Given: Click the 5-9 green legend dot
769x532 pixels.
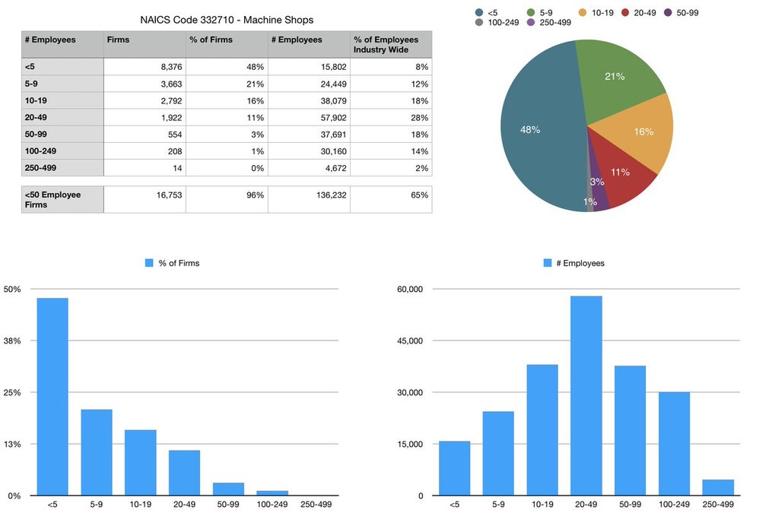Looking at the screenshot, I should pos(531,13).
